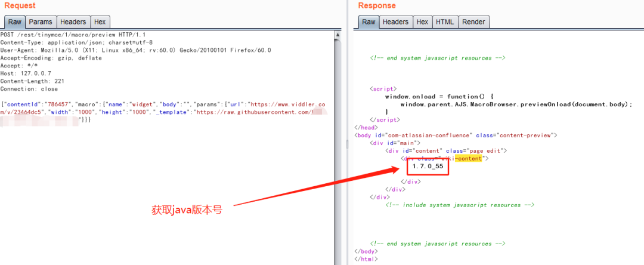The image size is (644, 265).
Task: Click the request pane scrollbar up arrow
Action: point(337,34)
